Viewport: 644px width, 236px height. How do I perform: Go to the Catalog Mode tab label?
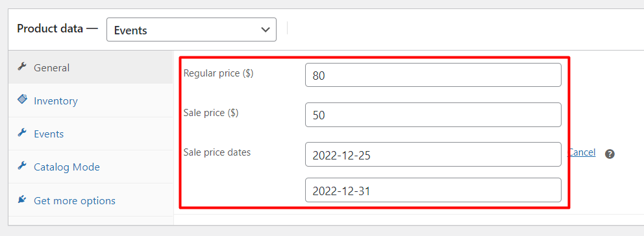coord(66,167)
